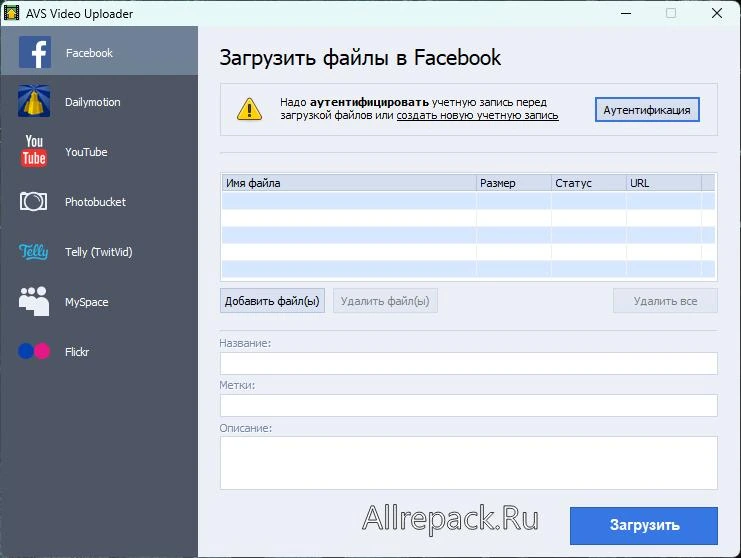Select the Facebook label in the sidebar

(89, 53)
